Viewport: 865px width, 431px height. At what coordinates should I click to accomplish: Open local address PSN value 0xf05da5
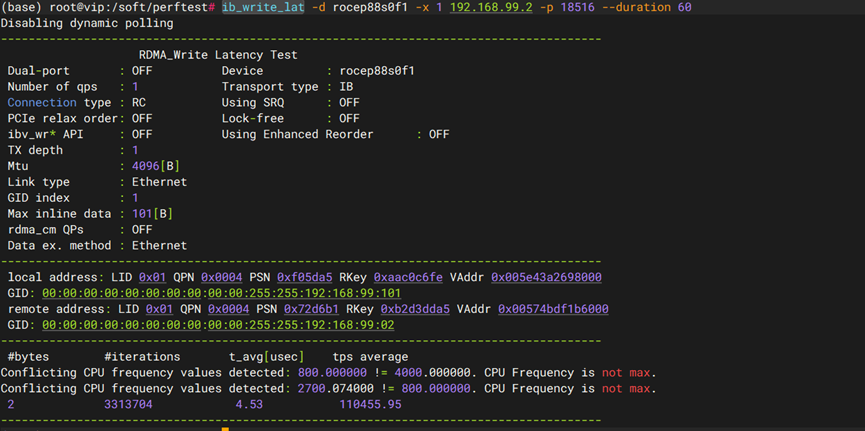pyautogui.click(x=304, y=277)
